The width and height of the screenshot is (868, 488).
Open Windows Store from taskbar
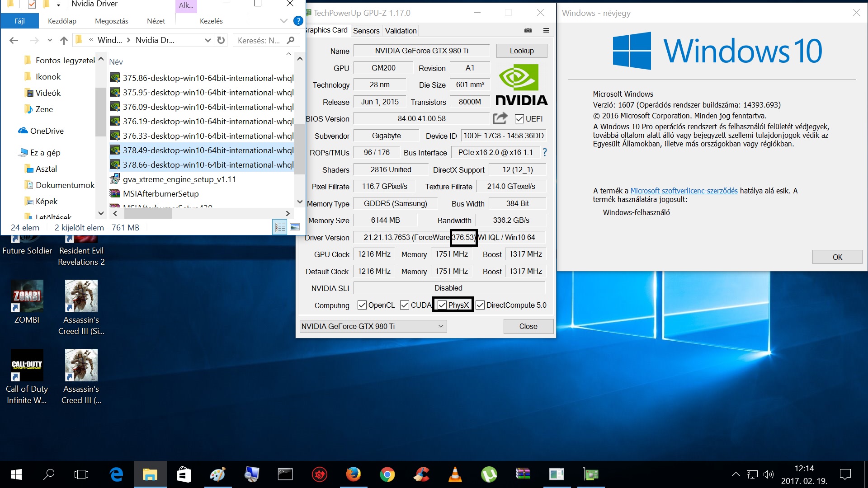coord(184,474)
